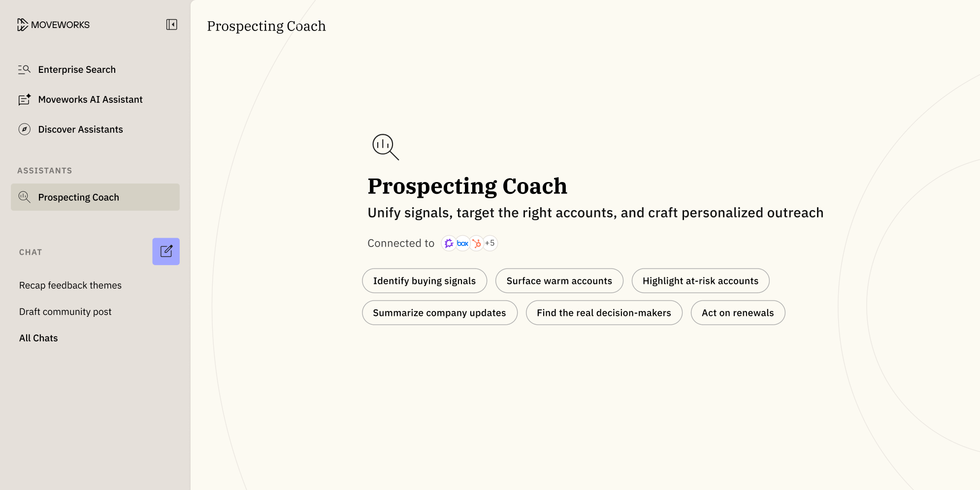Click the Discover Assistants compass icon
The width and height of the screenshot is (980, 490).
click(24, 129)
